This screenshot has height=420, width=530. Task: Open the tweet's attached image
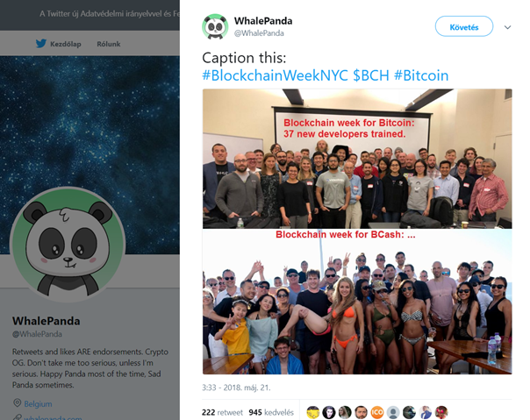pyautogui.click(x=357, y=231)
